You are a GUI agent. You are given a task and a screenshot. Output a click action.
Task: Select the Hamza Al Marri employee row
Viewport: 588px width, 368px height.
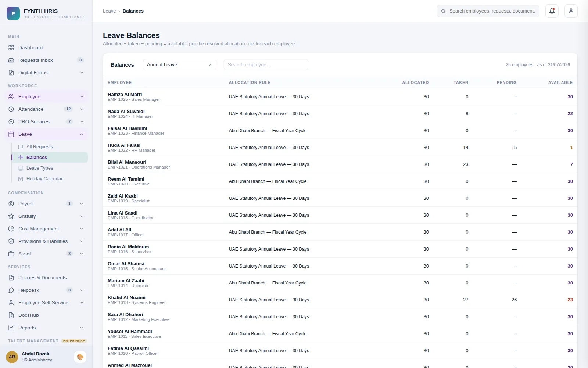click(x=340, y=97)
